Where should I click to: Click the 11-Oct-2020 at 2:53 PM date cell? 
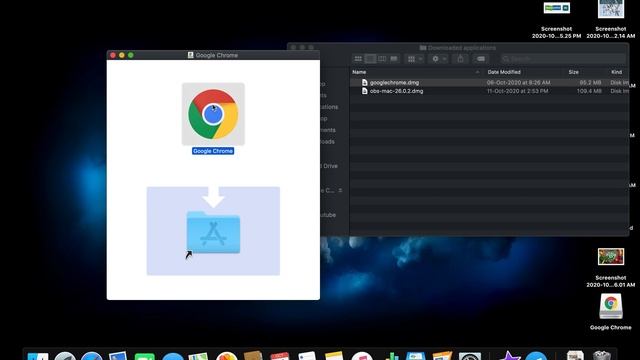[518, 91]
